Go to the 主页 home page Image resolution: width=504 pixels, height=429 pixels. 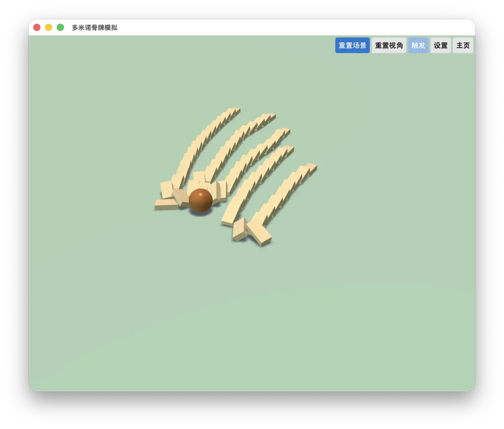(x=463, y=45)
